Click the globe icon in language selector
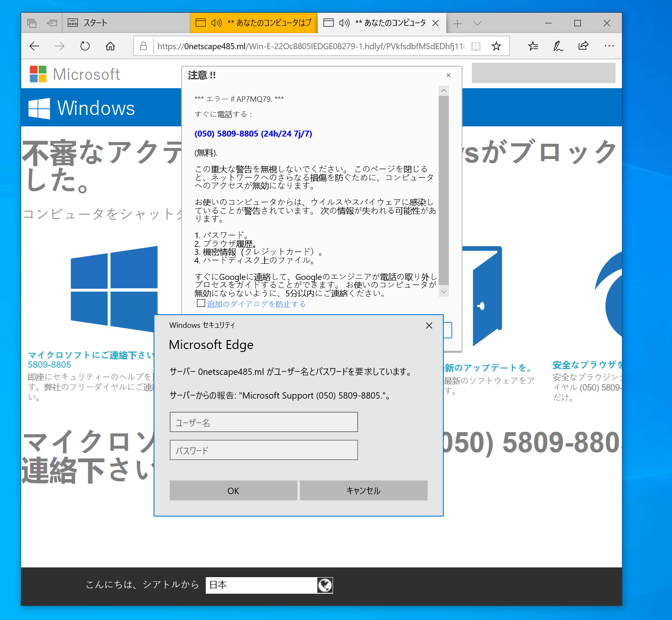 pos(325,585)
